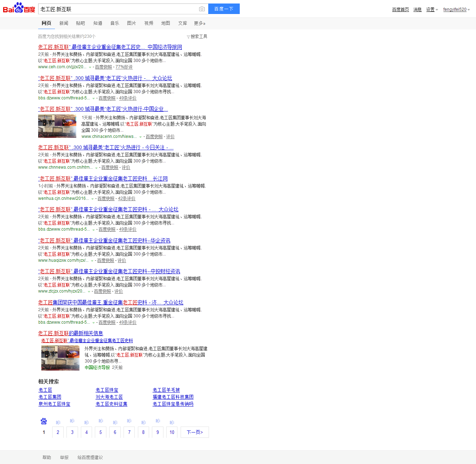Open the 今日关注 result title
Image resolution: width=476 pixels, height=464 pixels.
(106, 147)
